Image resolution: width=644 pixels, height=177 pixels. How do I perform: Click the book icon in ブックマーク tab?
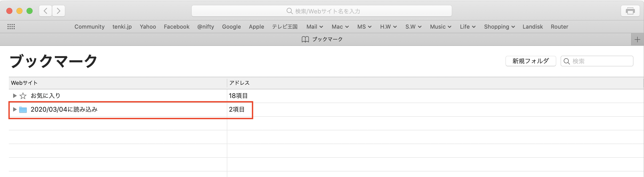click(305, 39)
